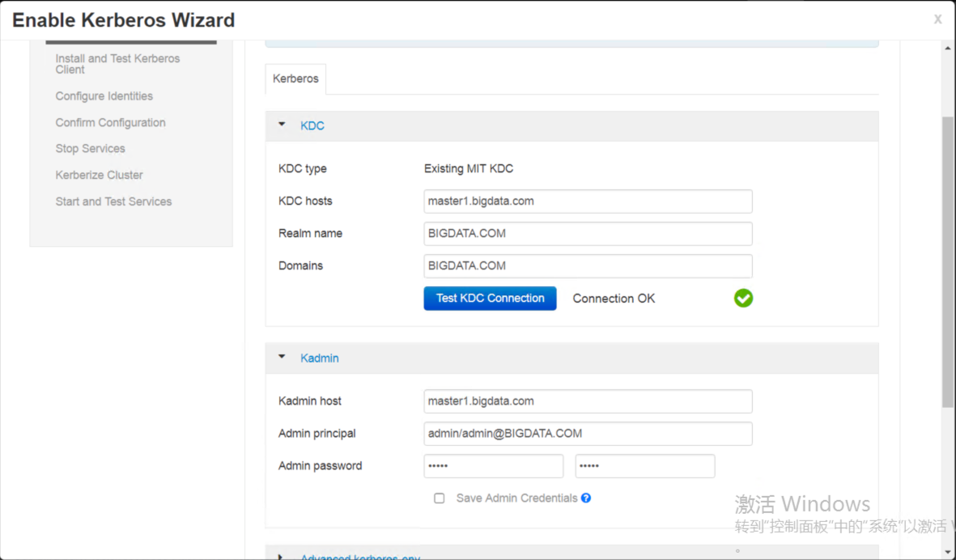
Task: Collapse the KDC section
Action: pos(281,125)
